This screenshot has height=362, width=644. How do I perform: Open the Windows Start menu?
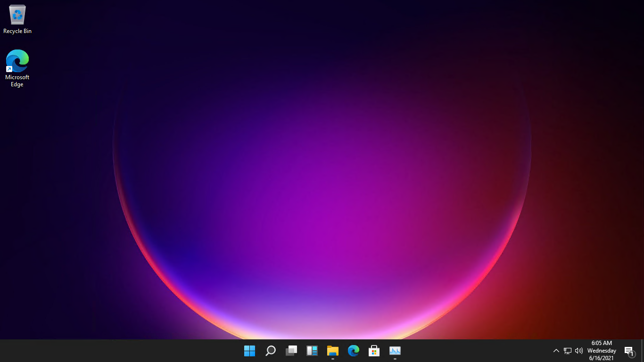pos(249,351)
